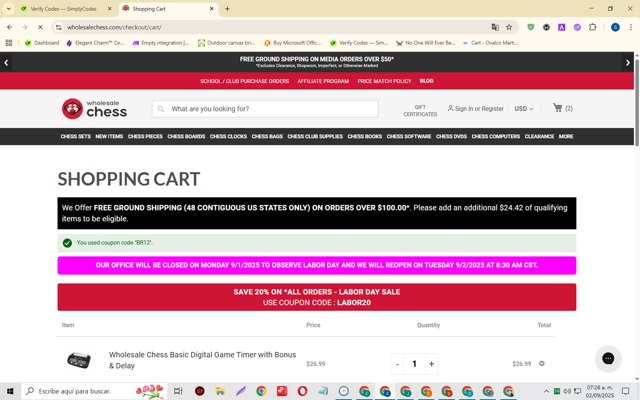Viewport: 640px width, 400px height.
Task: Click the site search input field
Action: 265,109
